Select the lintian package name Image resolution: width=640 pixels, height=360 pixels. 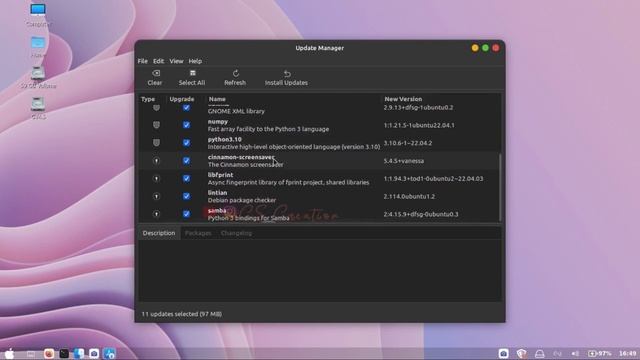pos(217,193)
